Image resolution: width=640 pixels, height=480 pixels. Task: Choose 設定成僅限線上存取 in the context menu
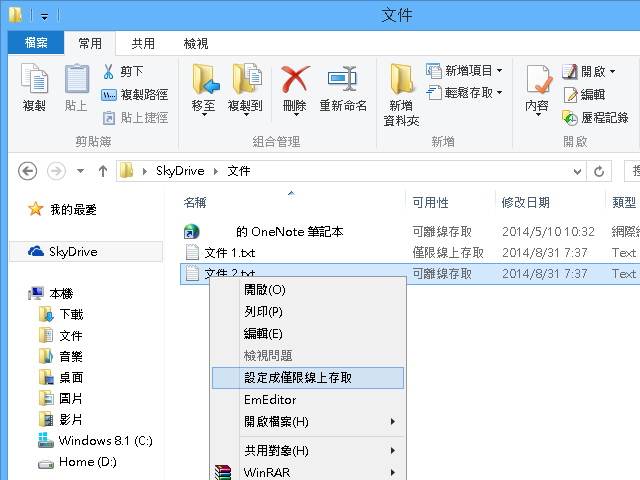point(308,378)
